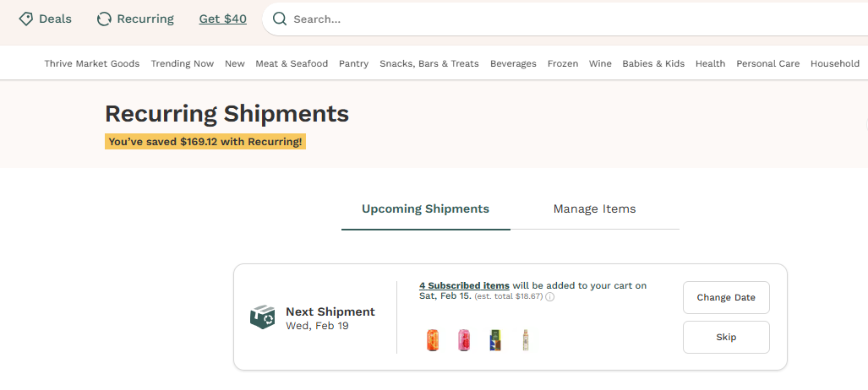This screenshot has height=390, width=868.
Task: Click the Recurring circular arrows icon
Action: (x=104, y=19)
